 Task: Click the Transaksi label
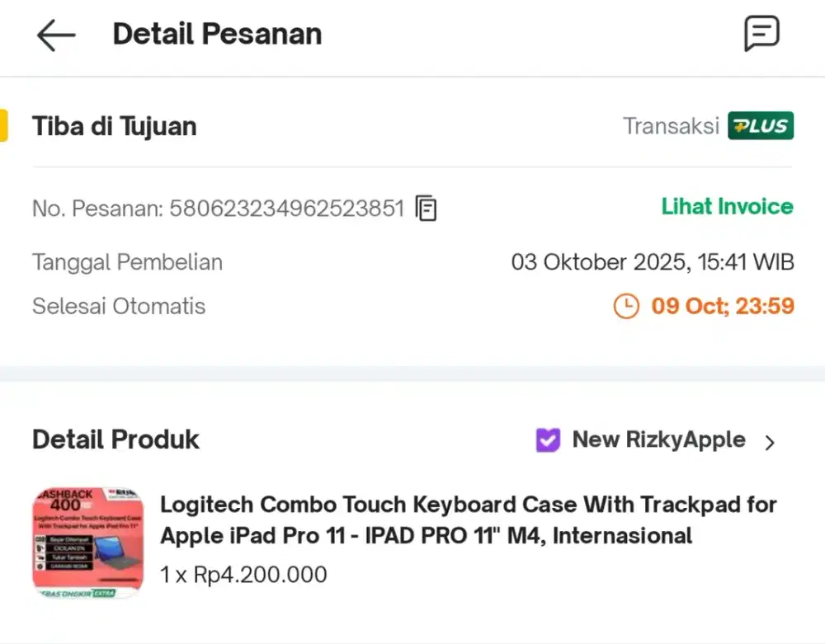click(671, 126)
